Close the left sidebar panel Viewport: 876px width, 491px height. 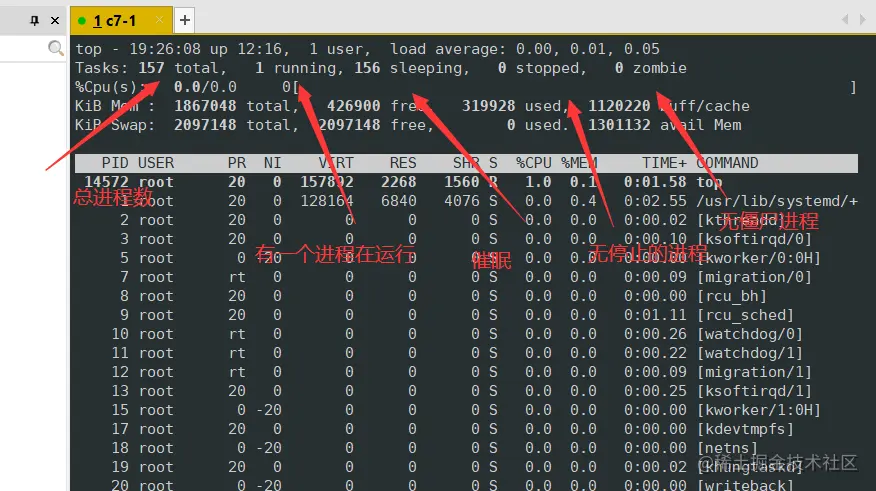pos(55,21)
